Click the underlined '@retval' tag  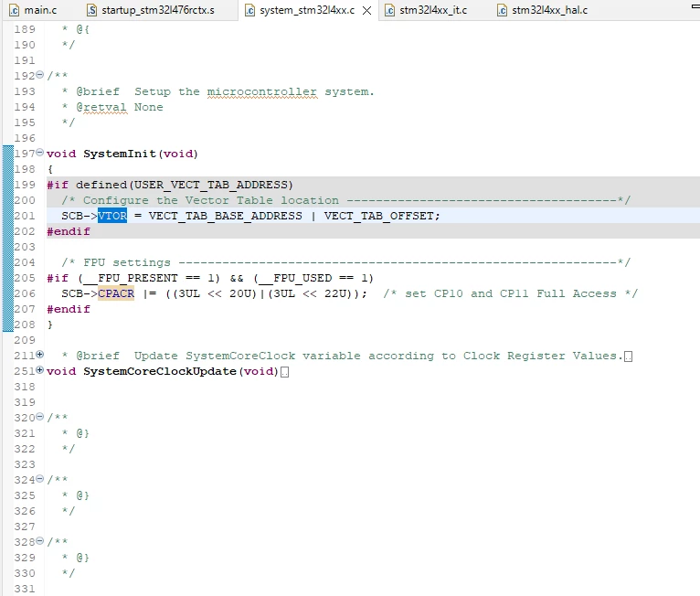tap(101, 107)
